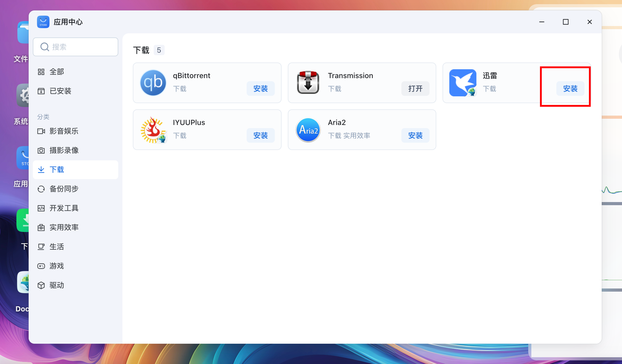Open the system settings gear desktop icon
622x364 pixels.
23,95
